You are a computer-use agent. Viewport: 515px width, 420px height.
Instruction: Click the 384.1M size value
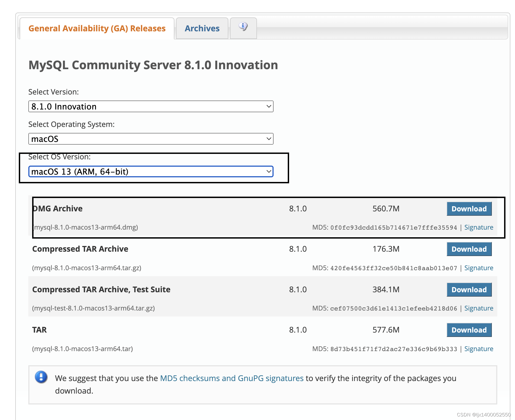(386, 290)
